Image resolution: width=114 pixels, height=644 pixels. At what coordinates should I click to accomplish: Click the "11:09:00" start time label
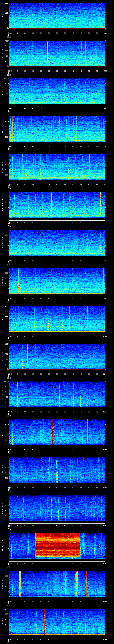(9, 336)
